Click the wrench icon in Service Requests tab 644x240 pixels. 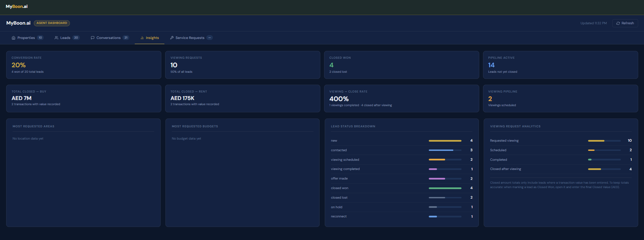(172, 38)
